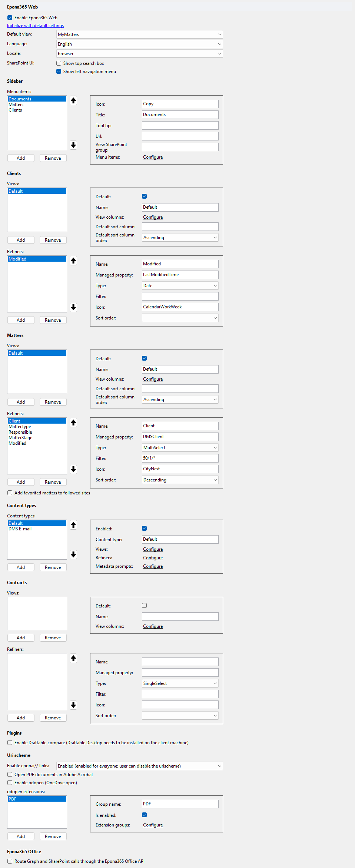Uncheck Is enabled for PDF group
Screen dimensions: 355x868
coord(145,815)
